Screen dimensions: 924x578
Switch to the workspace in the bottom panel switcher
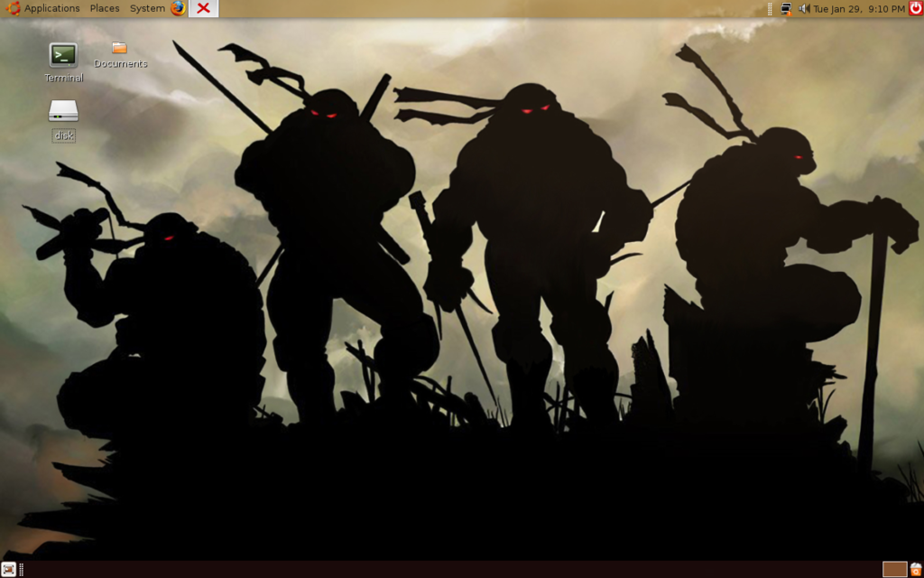tap(894, 569)
